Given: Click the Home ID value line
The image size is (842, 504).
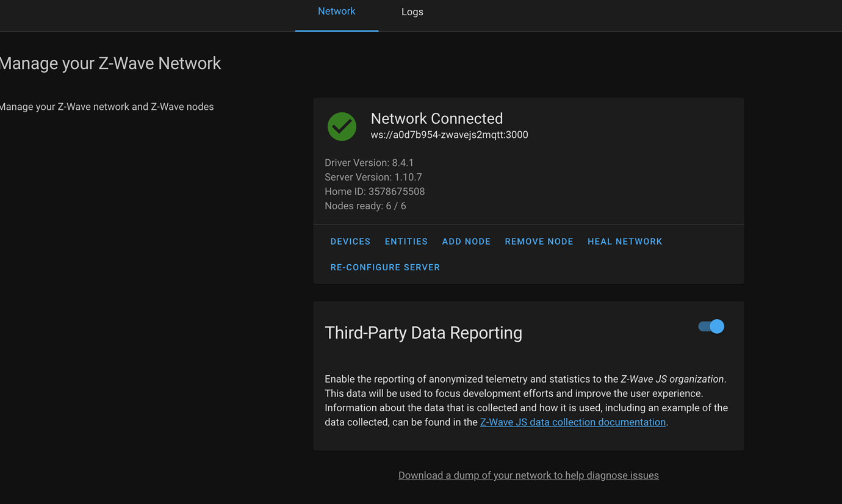Looking at the screenshot, I should click(x=375, y=192).
